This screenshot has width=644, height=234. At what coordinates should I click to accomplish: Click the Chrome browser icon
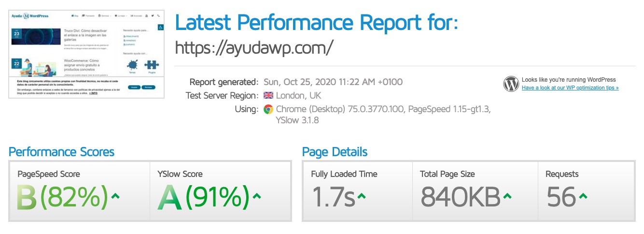268,109
